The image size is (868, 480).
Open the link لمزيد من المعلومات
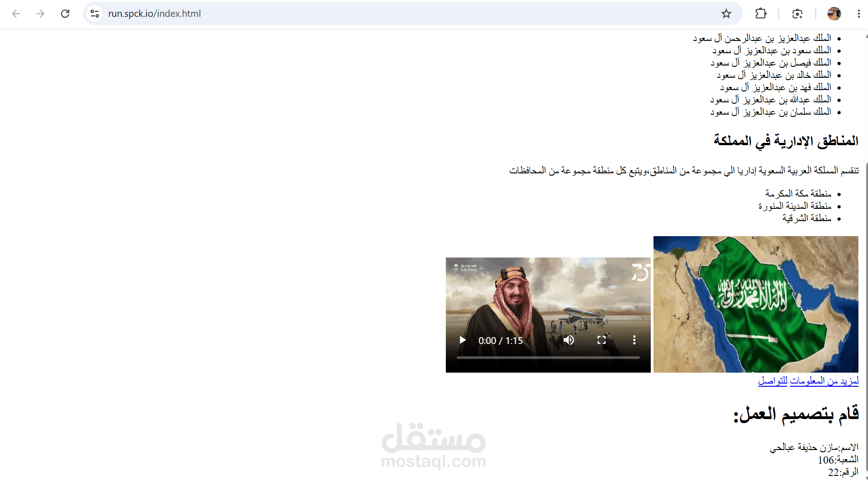coord(824,381)
